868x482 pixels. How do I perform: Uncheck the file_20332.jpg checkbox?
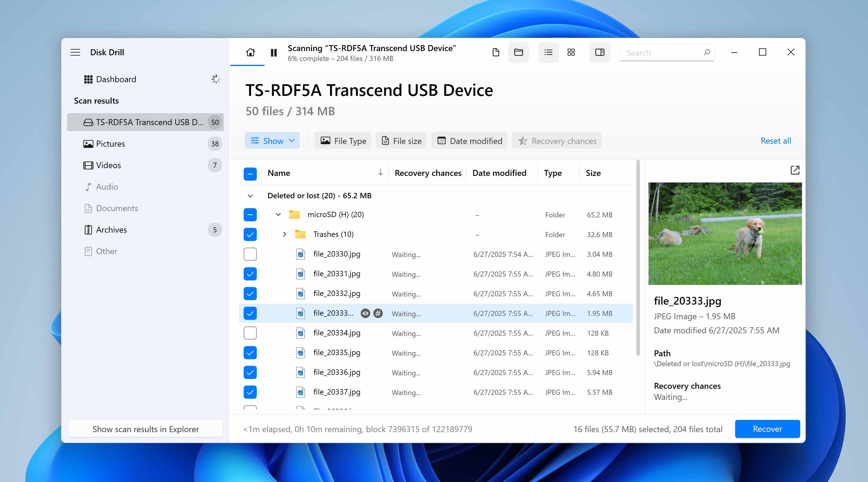(x=250, y=293)
